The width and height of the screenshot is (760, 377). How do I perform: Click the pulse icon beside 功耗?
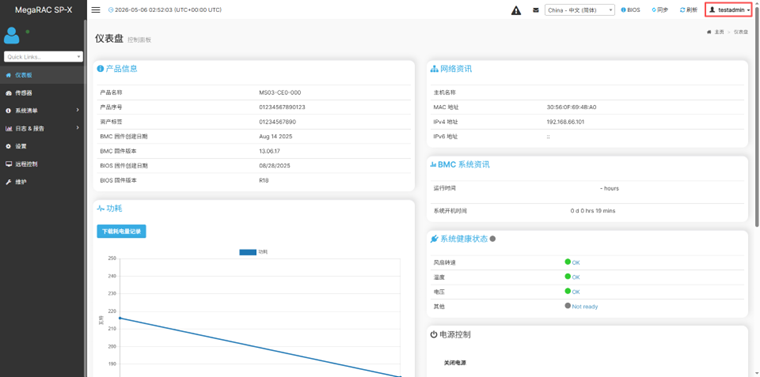click(x=101, y=209)
